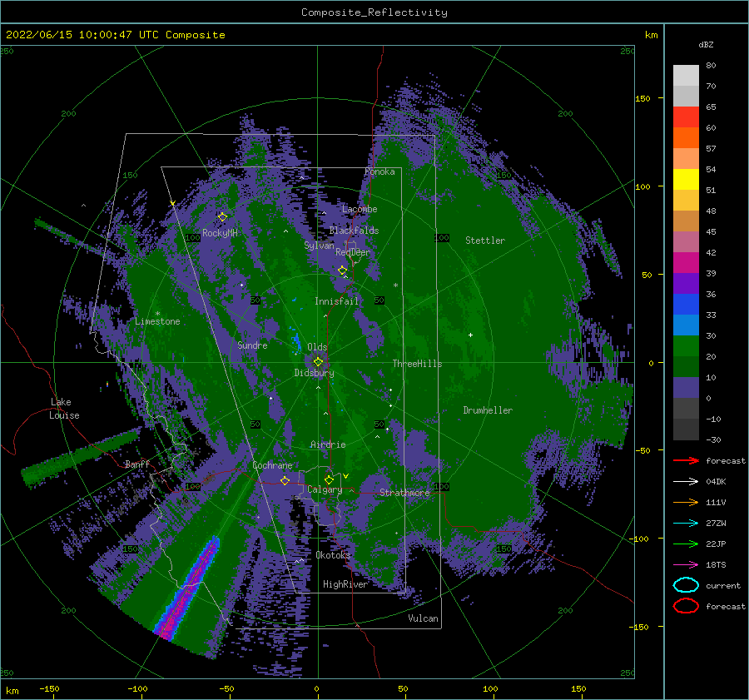Viewport: 749px width, 700px height.
Task: Click the dBZ legend heading
Action: coord(706,44)
